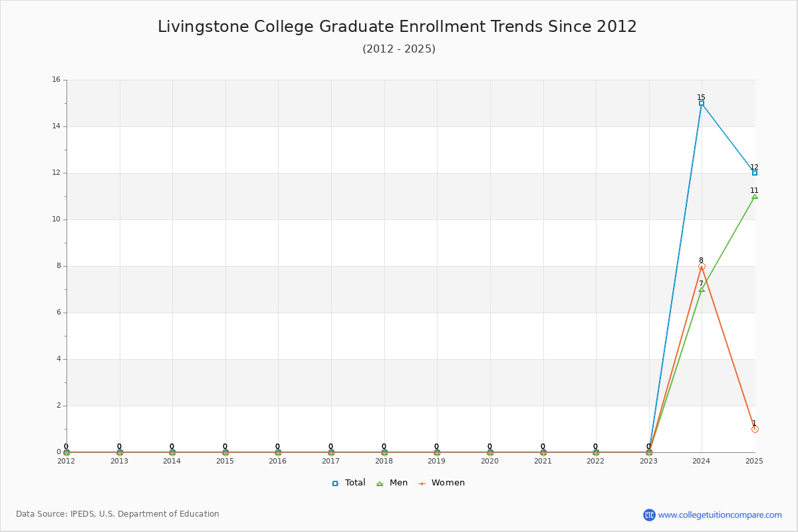Click the 2021 x-axis label
This screenshot has height=532, width=798.
(543, 460)
